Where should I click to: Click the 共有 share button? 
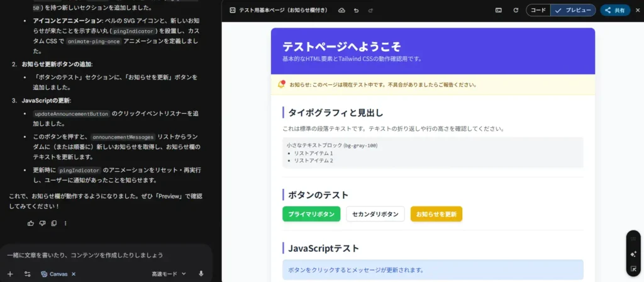coord(615,10)
